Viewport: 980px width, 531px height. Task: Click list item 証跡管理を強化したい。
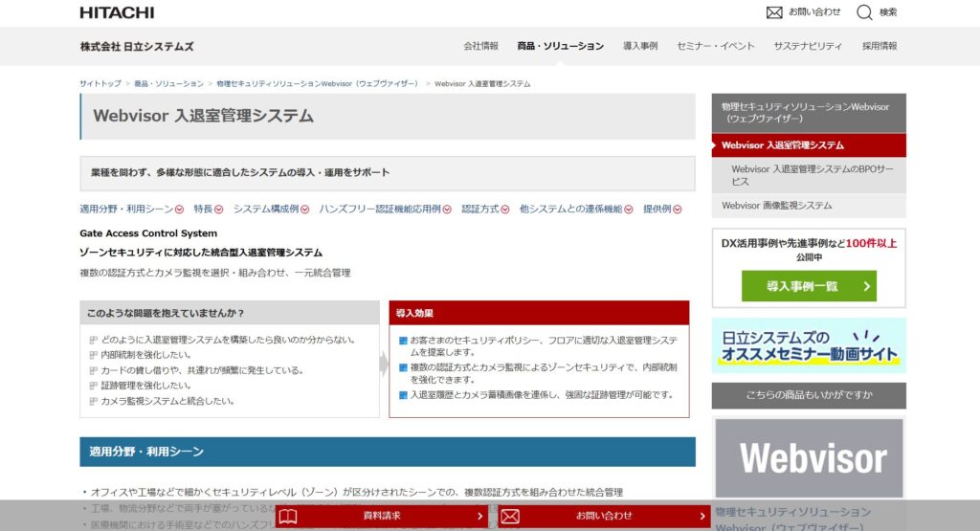146,386
